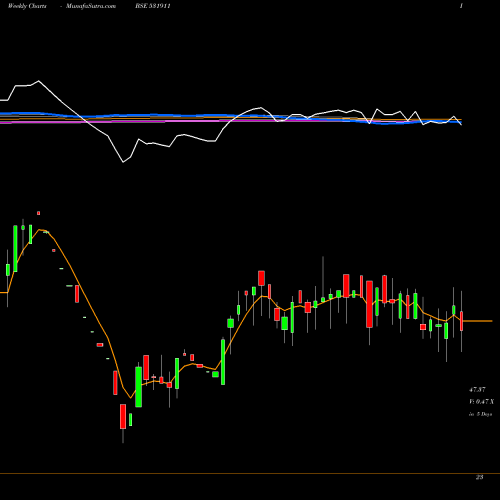Screen dimensions: 500x500
Task: Click the "47.87" price value
Action: pos(477,389)
